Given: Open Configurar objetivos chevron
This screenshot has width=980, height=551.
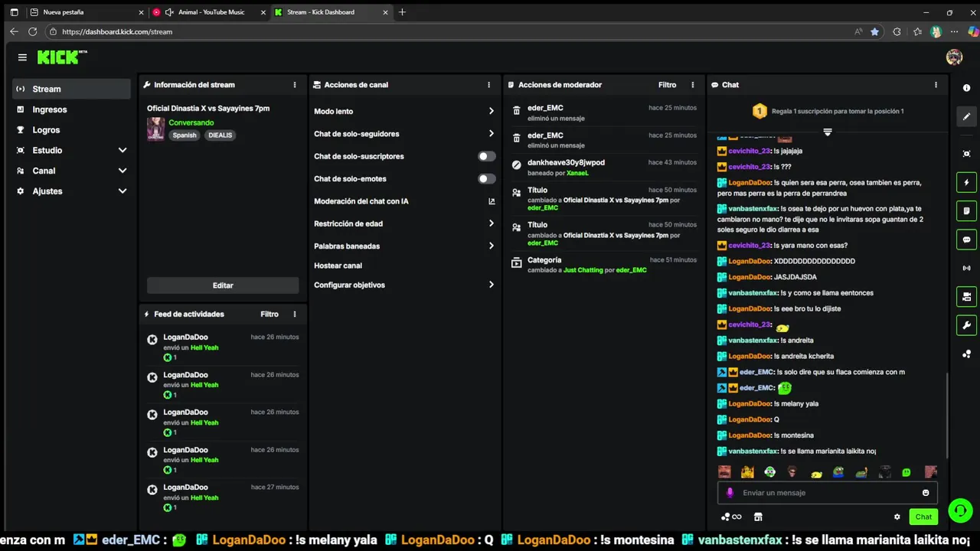Looking at the screenshot, I should tap(492, 285).
